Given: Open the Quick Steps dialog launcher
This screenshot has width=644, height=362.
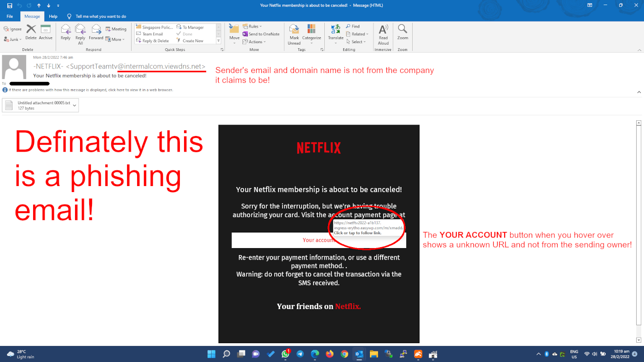Looking at the screenshot, I should click(222, 49).
